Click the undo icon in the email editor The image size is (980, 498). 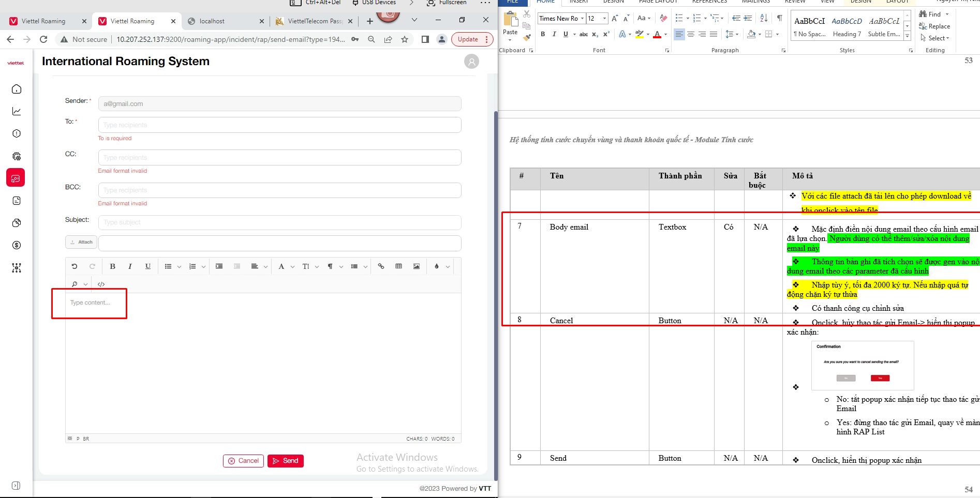pyautogui.click(x=75, y=266)
